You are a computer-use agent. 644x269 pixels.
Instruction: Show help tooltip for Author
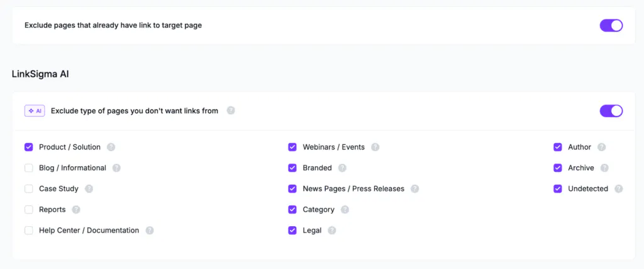click(602, 147)
